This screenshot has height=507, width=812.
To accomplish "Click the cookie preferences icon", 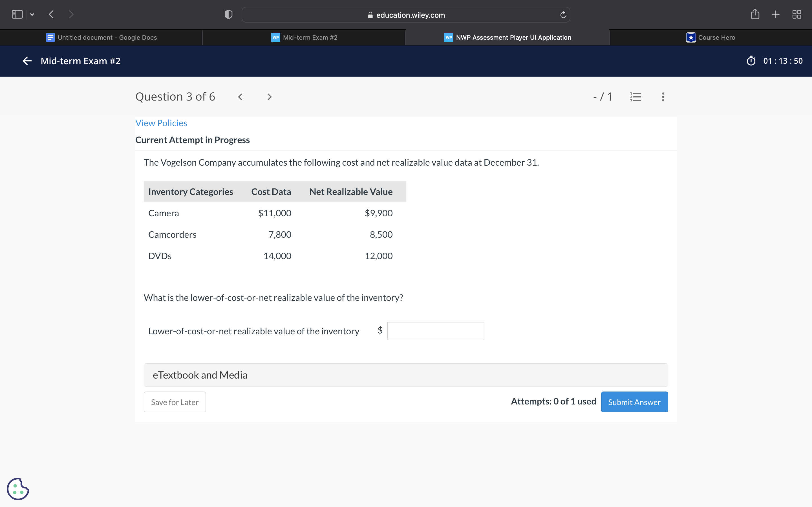I will [x=18, y=489].
